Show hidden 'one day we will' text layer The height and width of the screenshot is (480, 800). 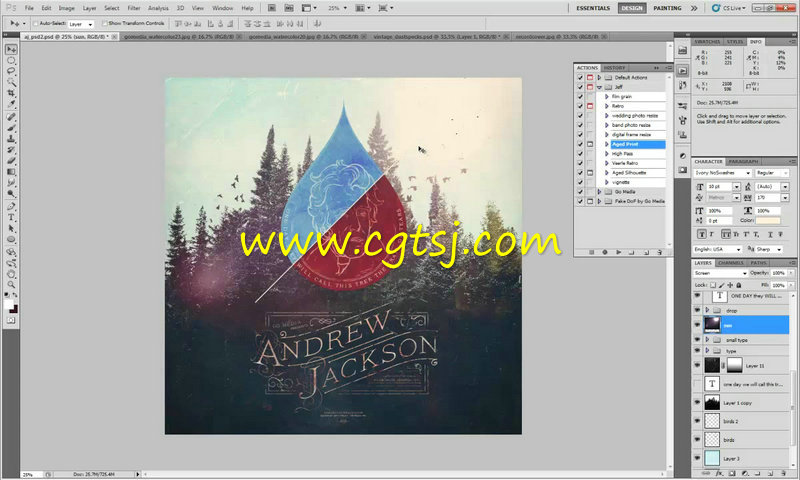(697, 384)
